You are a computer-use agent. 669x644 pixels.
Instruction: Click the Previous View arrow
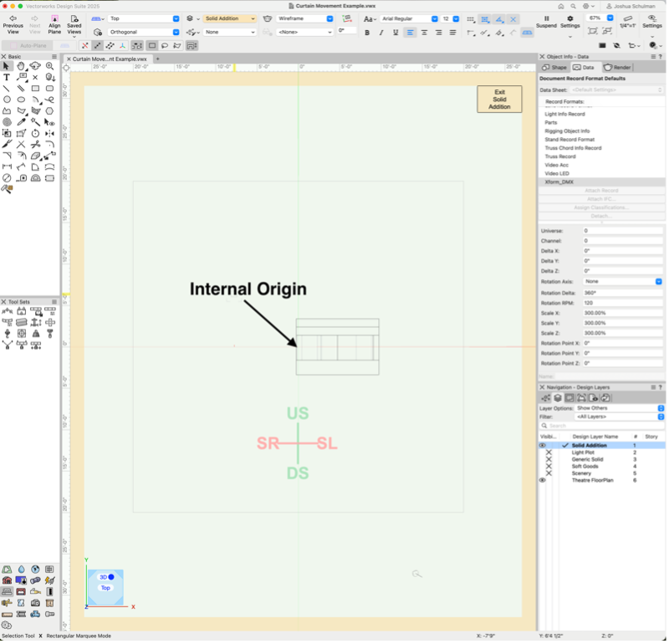(x=13, y=18)
